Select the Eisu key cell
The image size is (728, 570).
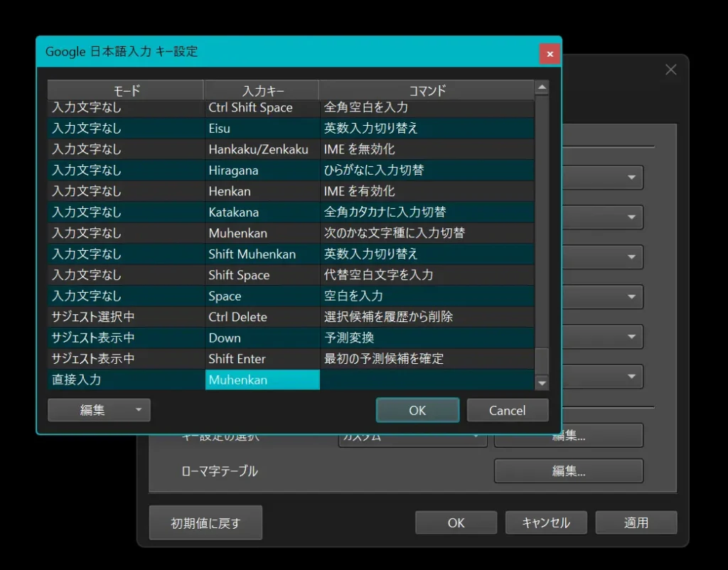[x=262, y=128]
